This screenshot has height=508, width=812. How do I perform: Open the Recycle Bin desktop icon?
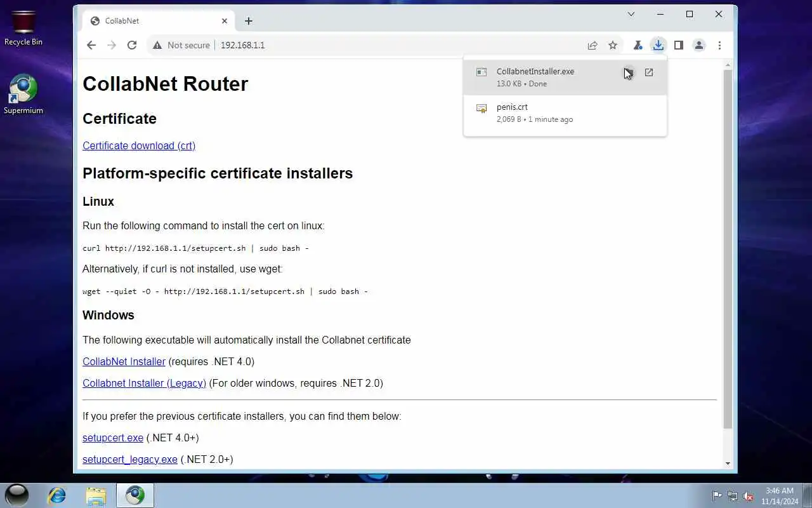23,27
